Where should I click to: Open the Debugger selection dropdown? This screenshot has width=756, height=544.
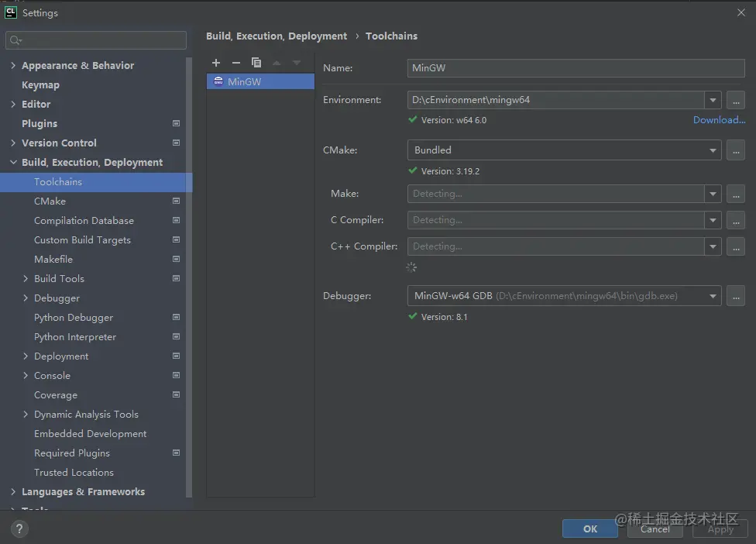tap(713, 296)
